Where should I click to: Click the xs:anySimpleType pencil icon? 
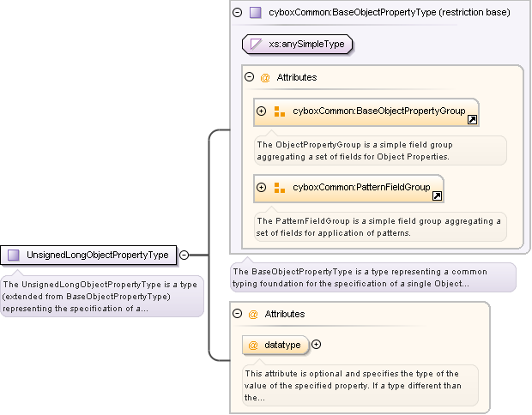(x=257, y=44)
